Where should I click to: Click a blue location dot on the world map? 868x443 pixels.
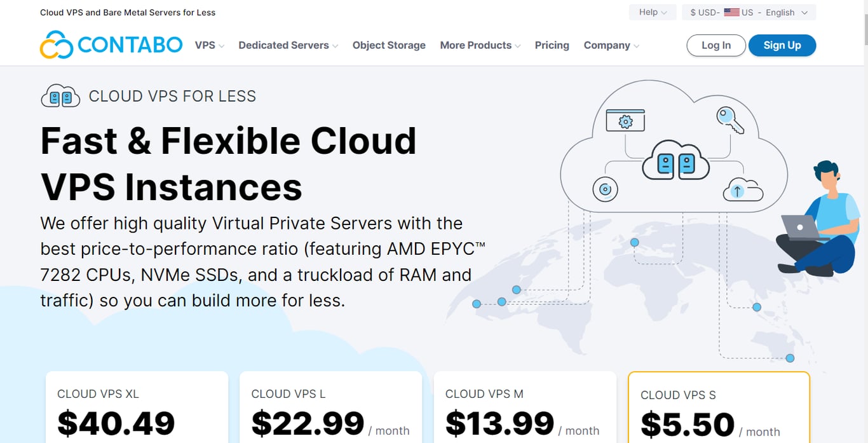pyautogui.click(x=634, y=242)
